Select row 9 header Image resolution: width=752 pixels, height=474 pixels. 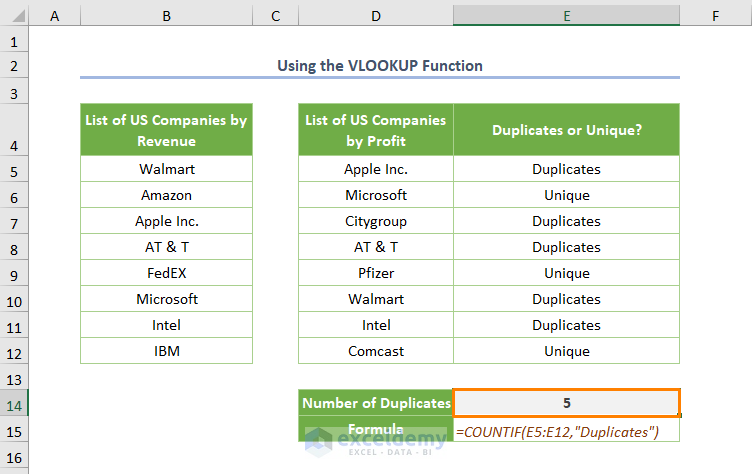pyautogui.click(x=14, y=275)
